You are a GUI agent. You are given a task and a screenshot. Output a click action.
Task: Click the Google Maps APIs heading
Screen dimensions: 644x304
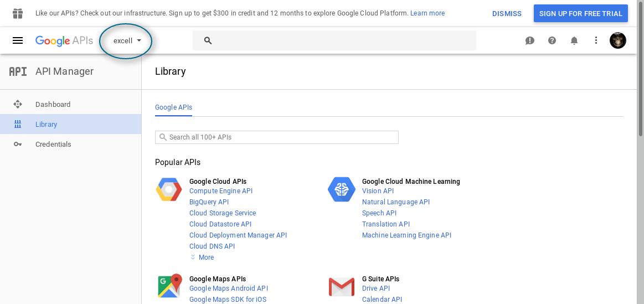pos(218,279)
